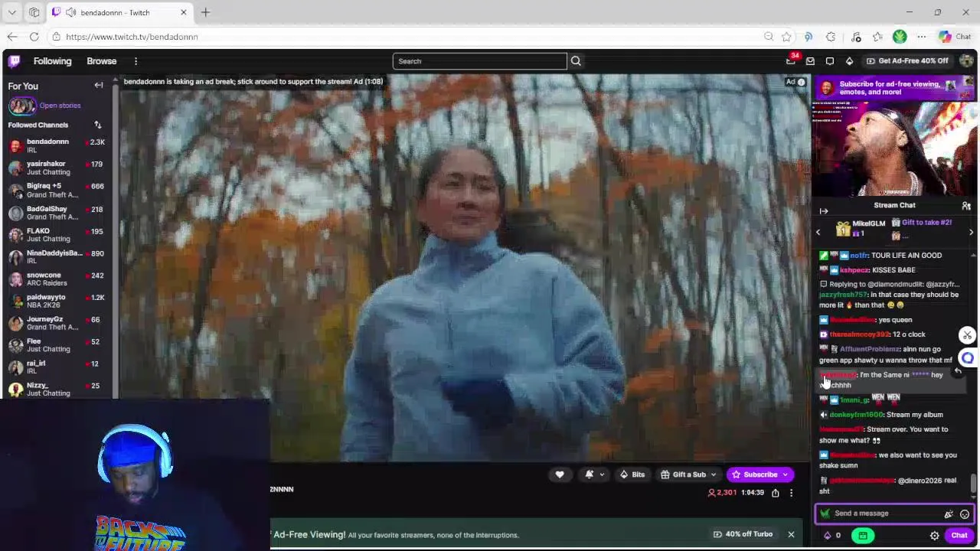Click the scissors clip icon in chat
980x551 pixels.
coord(967,335)
